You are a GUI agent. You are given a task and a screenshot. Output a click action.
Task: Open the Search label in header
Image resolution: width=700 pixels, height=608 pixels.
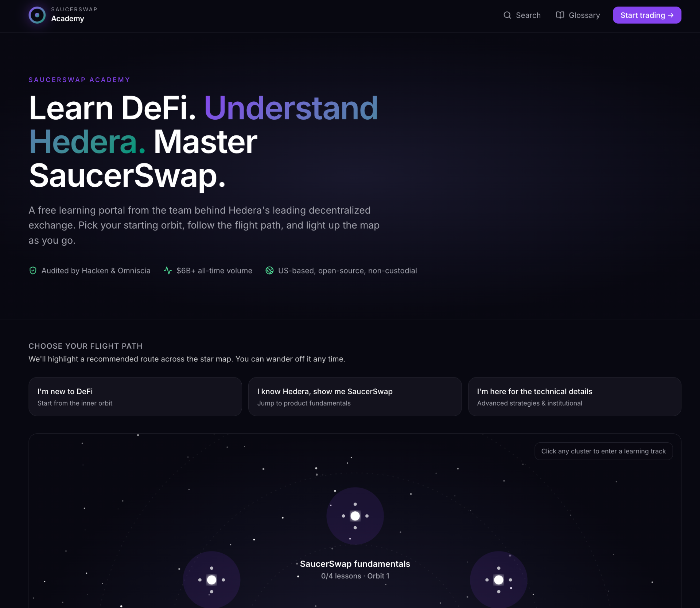click(528, 15)
